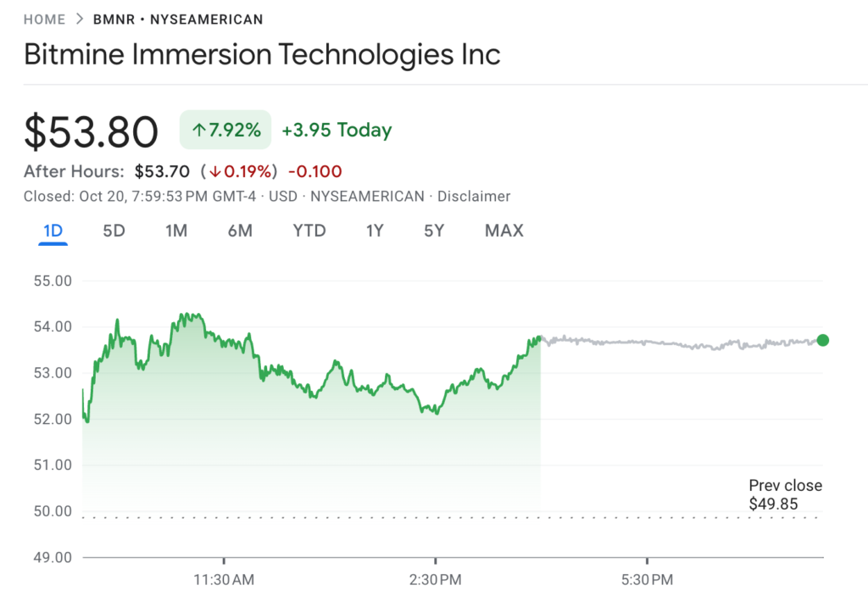This screenshot has width=868, height=602.
Task: Open the 6M chart view
Action: pyautogui.click(x=239, y=230)
